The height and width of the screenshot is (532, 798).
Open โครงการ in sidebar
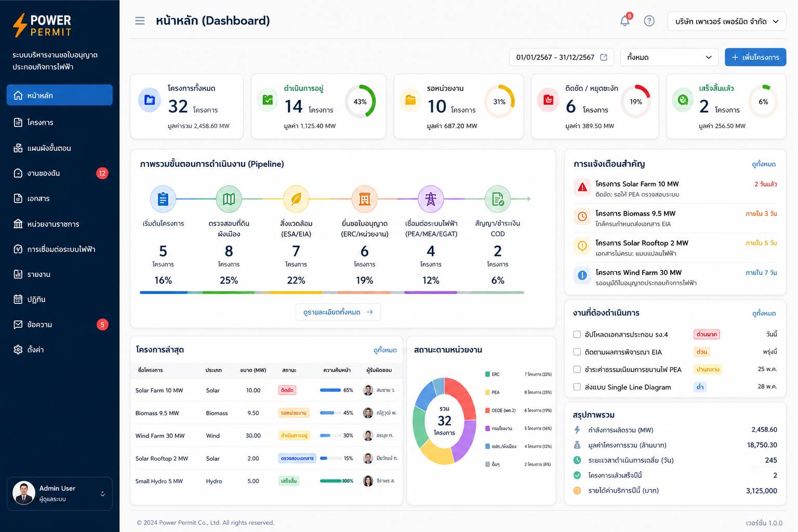point(59,122)
